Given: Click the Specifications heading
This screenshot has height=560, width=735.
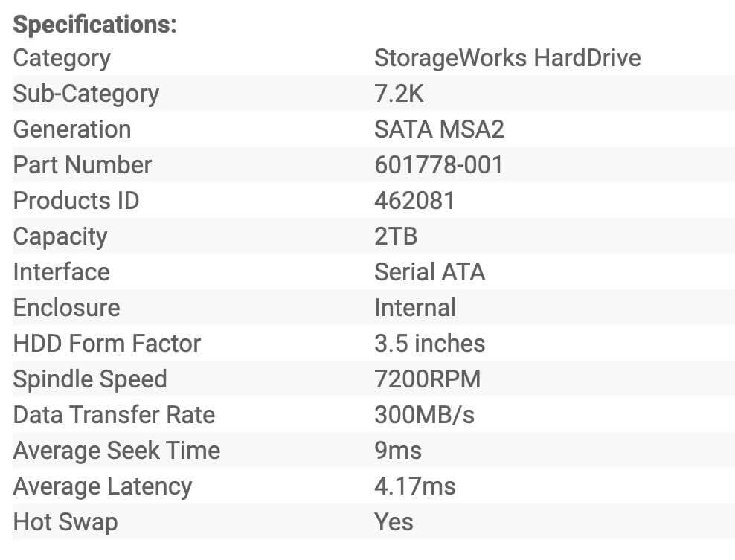Looking at the screenshot, I should tap(94, 24).
